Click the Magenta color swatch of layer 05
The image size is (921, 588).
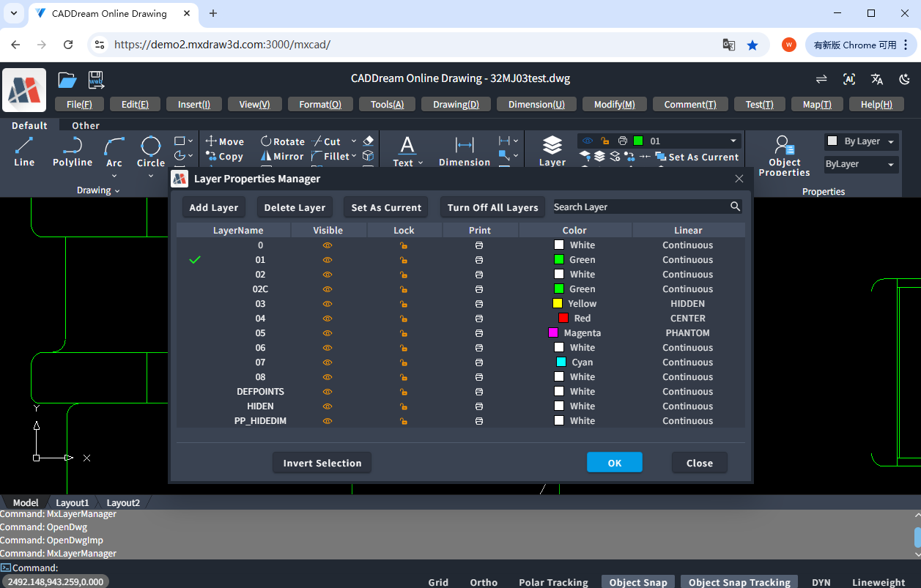tap(552, 332)
